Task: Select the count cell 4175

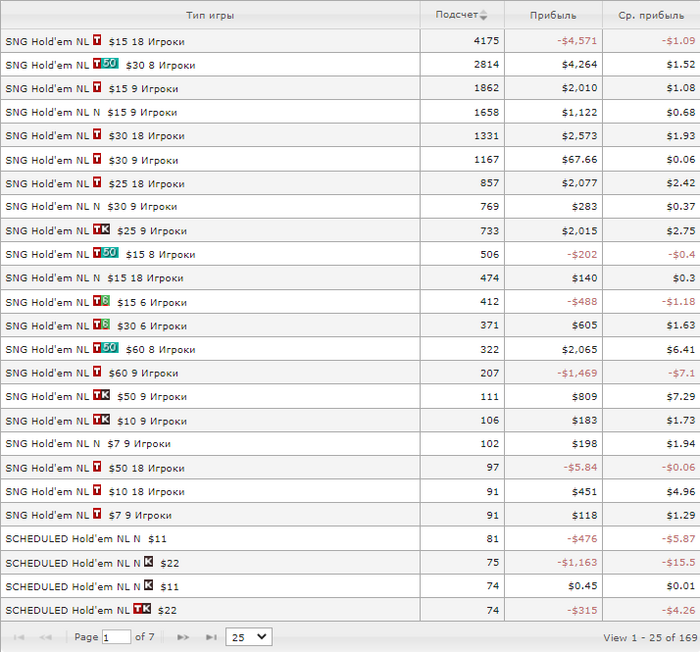Action: point(462,41)
